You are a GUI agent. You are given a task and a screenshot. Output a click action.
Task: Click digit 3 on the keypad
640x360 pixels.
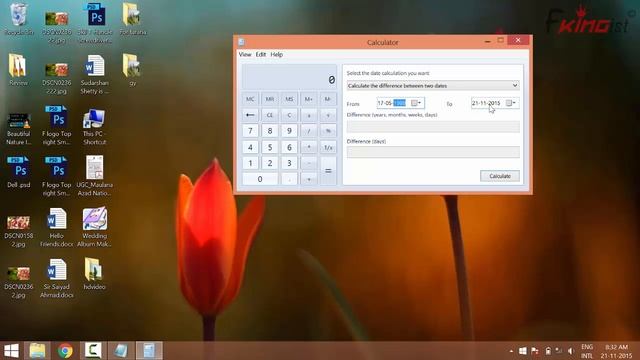289,163
